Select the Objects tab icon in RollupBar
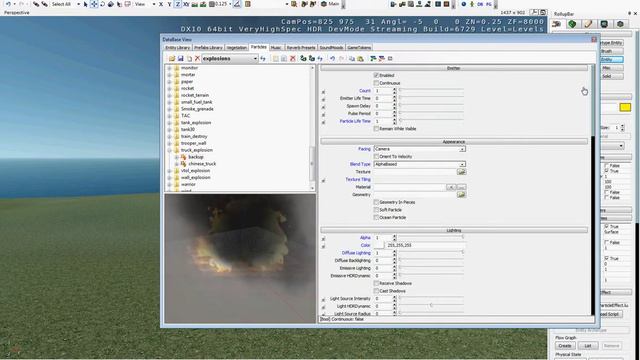The image size is (640, 360). [x=556, y=24]
